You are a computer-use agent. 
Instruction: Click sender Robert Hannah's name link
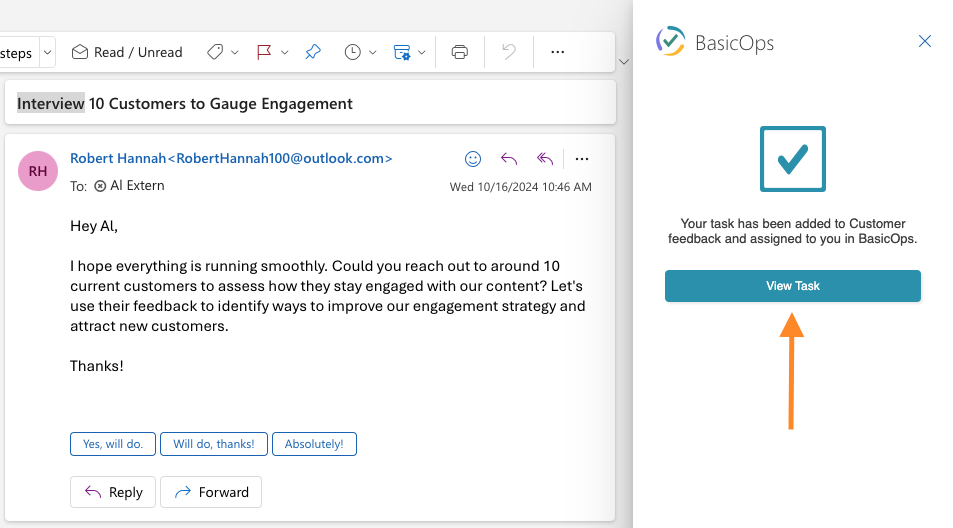(231, 159)
